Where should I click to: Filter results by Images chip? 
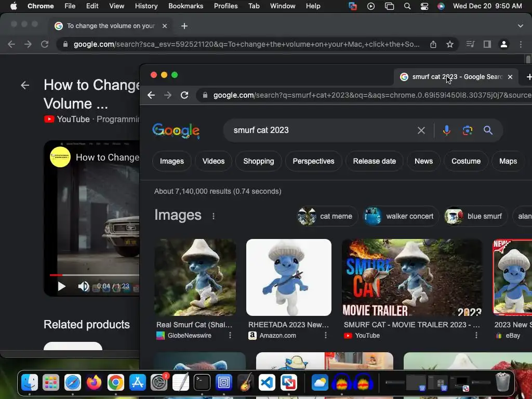point(171,161)
